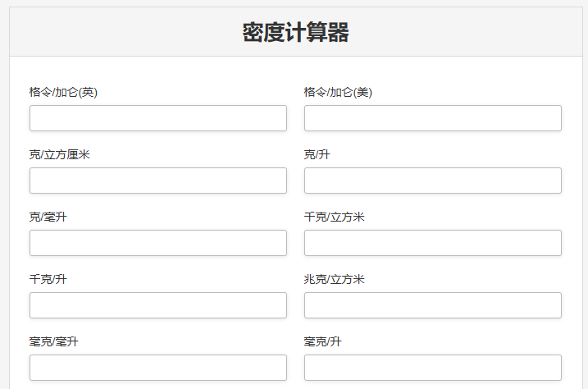The height and width of the screenshot is (389, 588).
Task: Click into the 毫克/毫升 input box
Action: [158, 368]
